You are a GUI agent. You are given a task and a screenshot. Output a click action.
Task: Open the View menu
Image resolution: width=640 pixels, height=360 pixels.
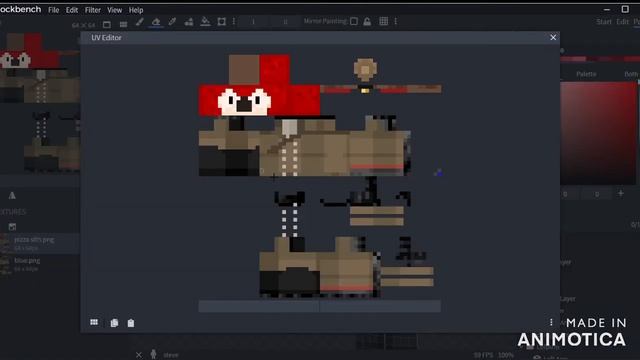click(115, 10)
